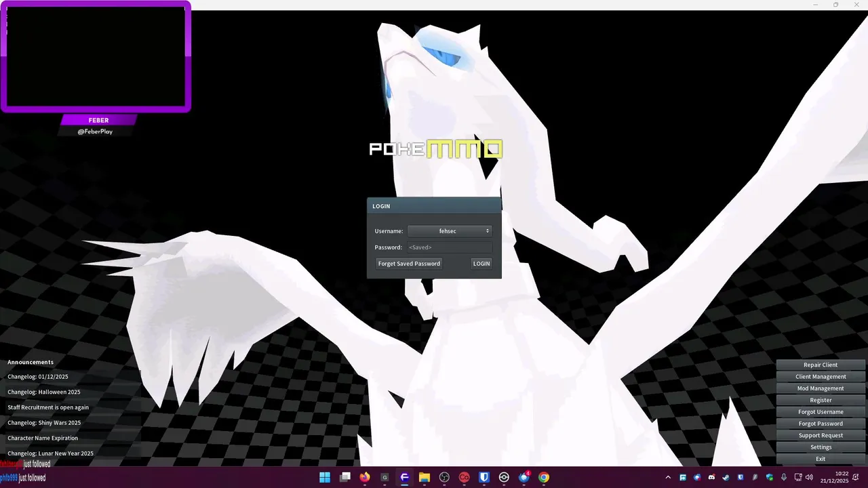Select Forgot Username

(x=821, y=412)
